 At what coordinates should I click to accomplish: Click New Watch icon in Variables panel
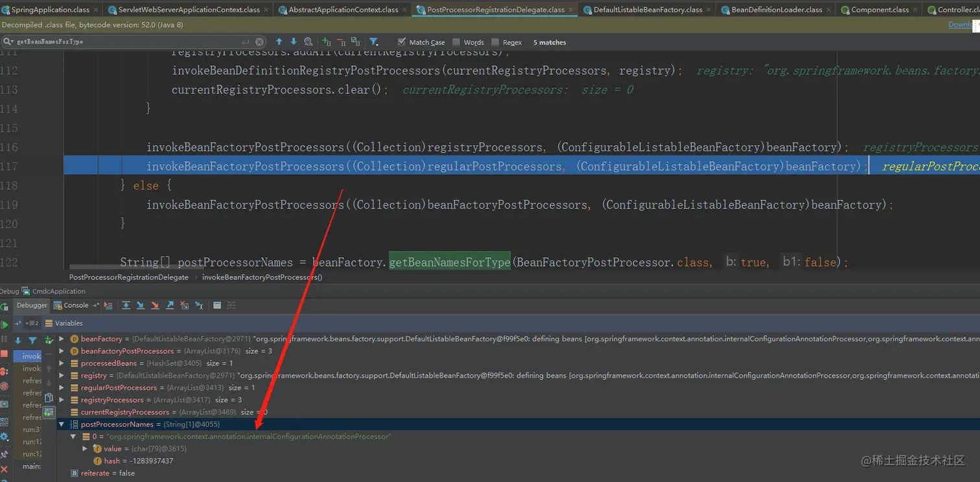[x=49, y=340]
